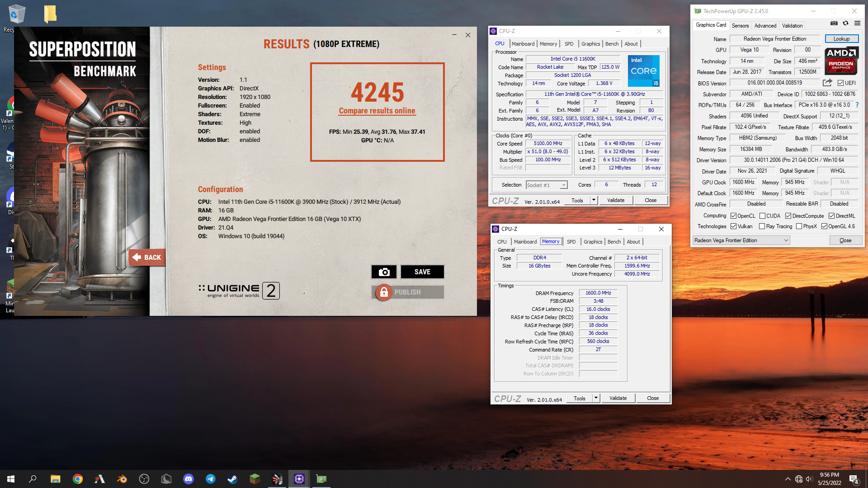Switch to GPU-Z Validation tab
Viewport: 868px width, 488px height.
(792, 26)
